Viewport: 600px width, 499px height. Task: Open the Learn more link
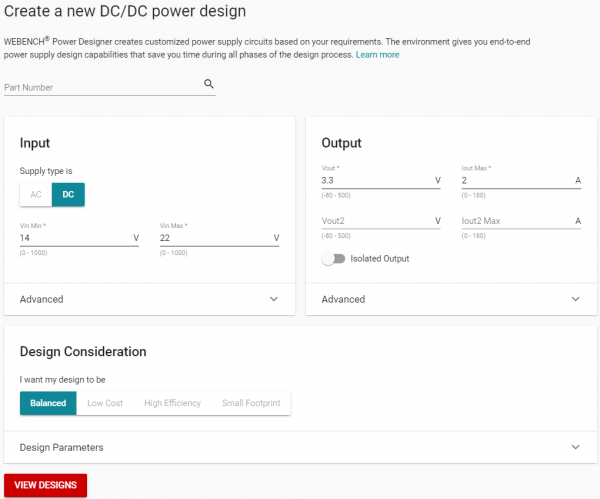(377, 55)
